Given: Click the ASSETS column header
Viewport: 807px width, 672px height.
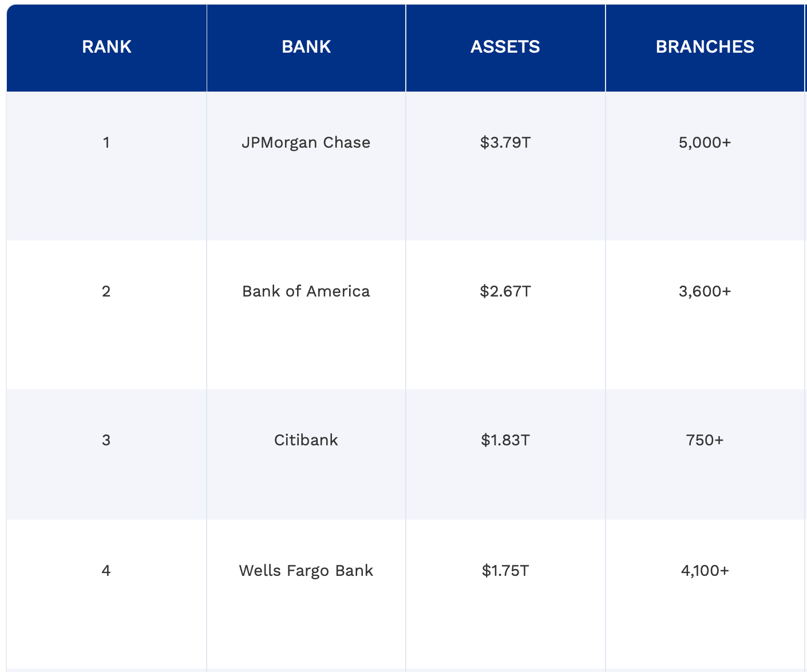Looking at the screenshot, I should coord(505,46).
